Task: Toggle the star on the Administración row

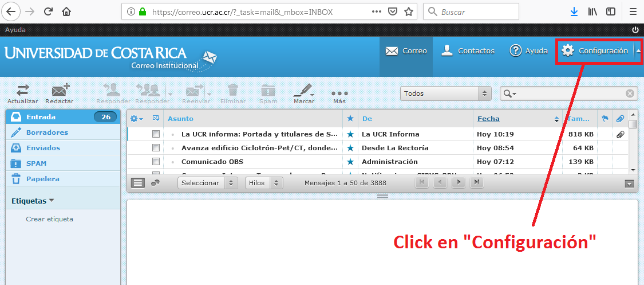Action: (350, 162)
